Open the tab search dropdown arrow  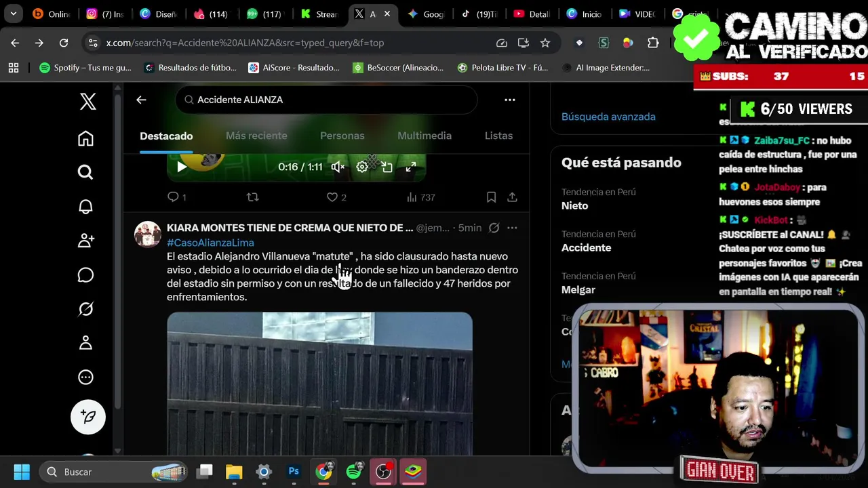pos(14,14)
